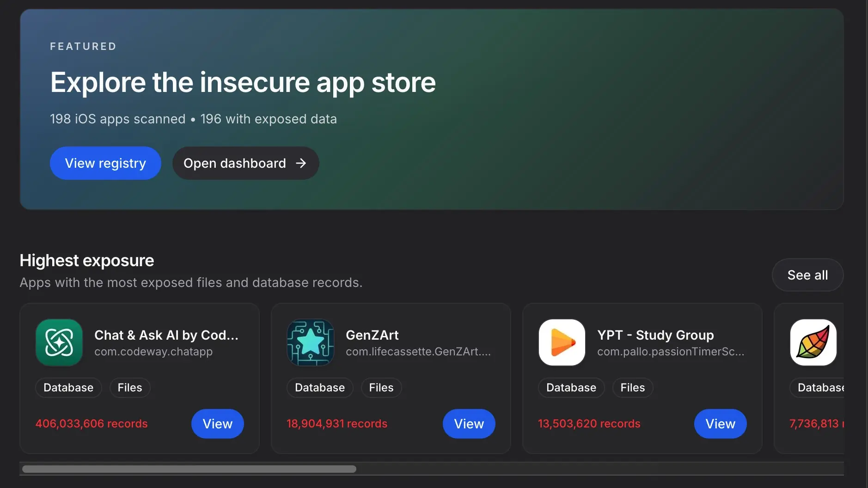Click the Explore the insecure app store heading

coord(243,83)
